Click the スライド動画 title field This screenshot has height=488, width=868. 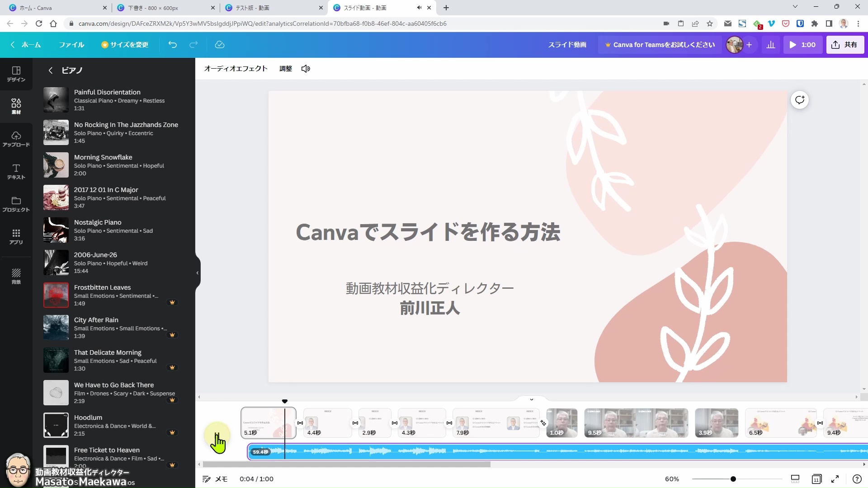pos(567,45)
